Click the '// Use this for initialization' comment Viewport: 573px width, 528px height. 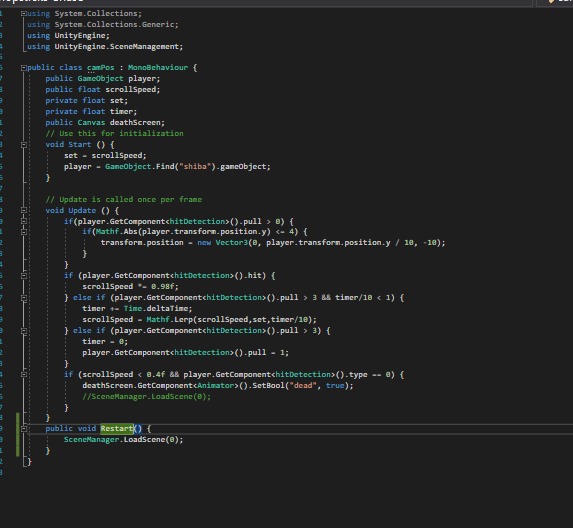point(114,133)
